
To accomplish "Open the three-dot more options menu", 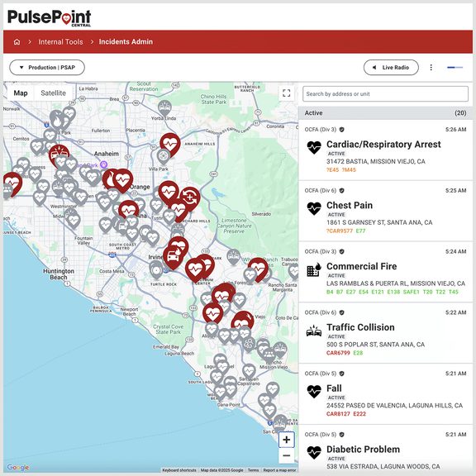I will pos(431,68).
